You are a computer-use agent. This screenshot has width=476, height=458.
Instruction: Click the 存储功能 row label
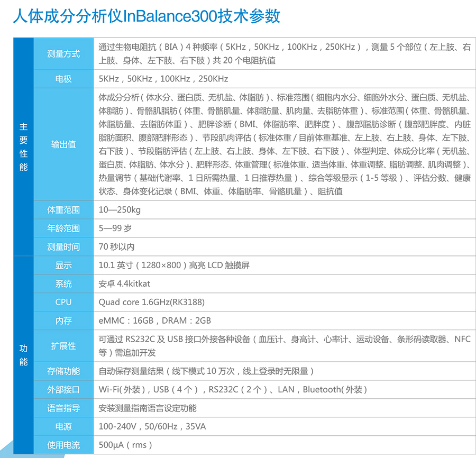(63, 371)
